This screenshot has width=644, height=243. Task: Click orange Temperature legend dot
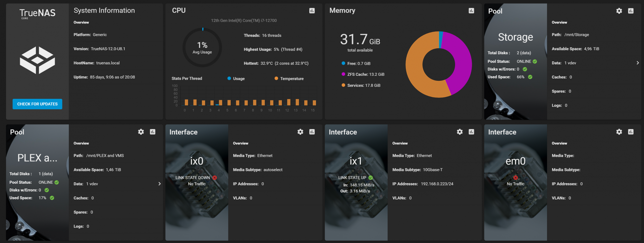point(276,78)
